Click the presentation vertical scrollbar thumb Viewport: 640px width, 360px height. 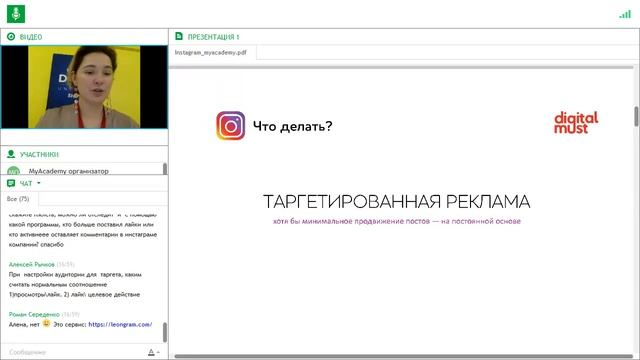pyautogui.click(x=636, y=116)
